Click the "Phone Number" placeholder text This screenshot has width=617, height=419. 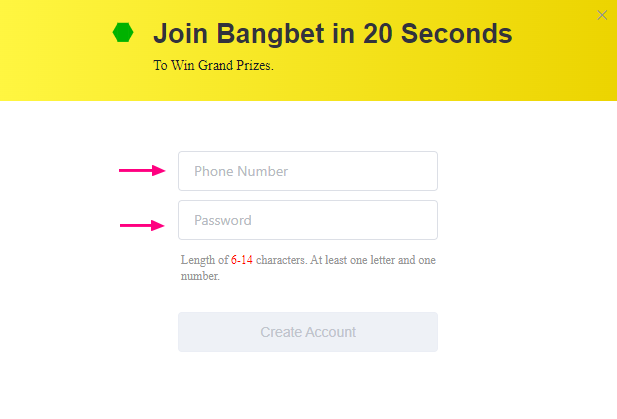pyautogui.click(x=241, y=171)
